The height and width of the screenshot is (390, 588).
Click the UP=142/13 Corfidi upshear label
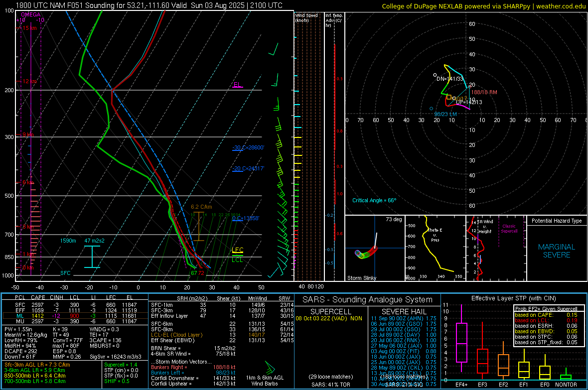click(469, 102)
